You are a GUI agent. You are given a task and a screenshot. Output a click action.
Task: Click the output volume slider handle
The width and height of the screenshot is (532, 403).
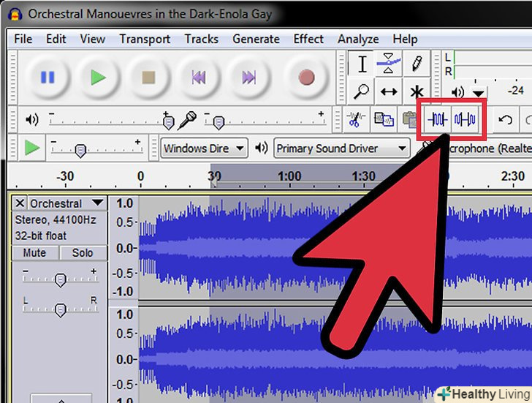click(x=169, y=122)
